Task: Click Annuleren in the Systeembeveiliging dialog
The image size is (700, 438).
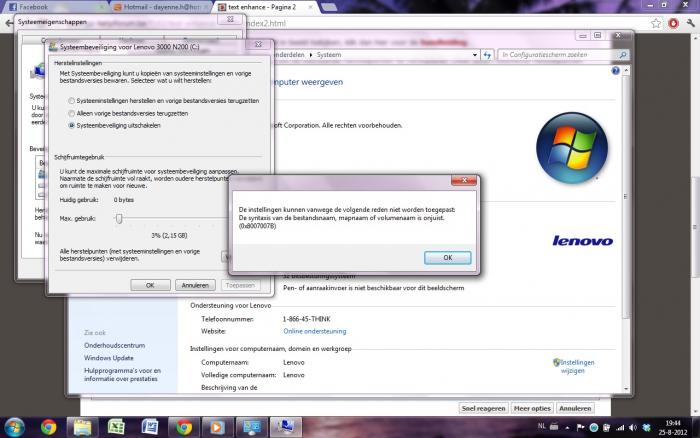Action: [x=195, y=285]
